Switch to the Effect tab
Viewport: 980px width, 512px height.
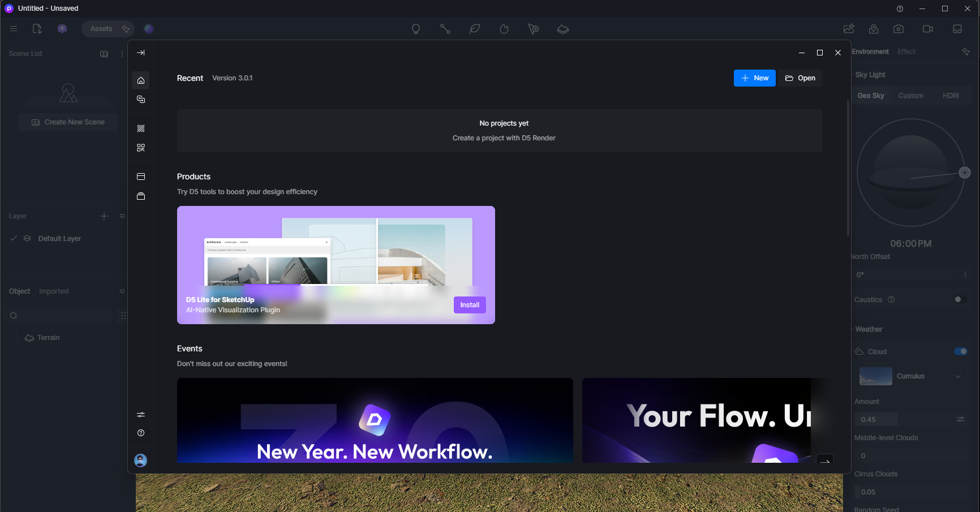point(906,51)
